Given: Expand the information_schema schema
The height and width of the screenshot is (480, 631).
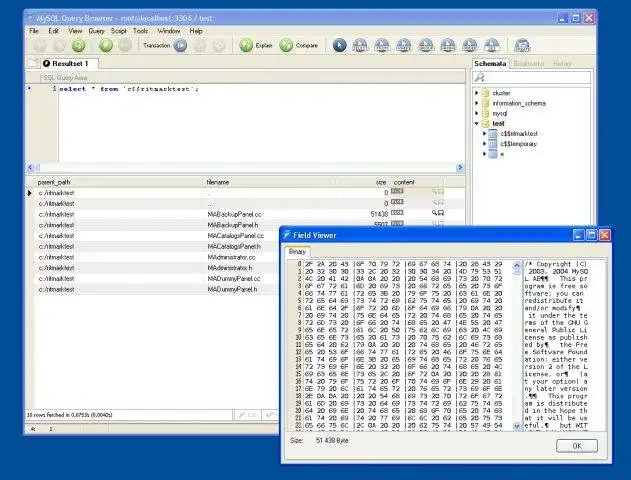Looking at the screenshot, I should 477,103.
